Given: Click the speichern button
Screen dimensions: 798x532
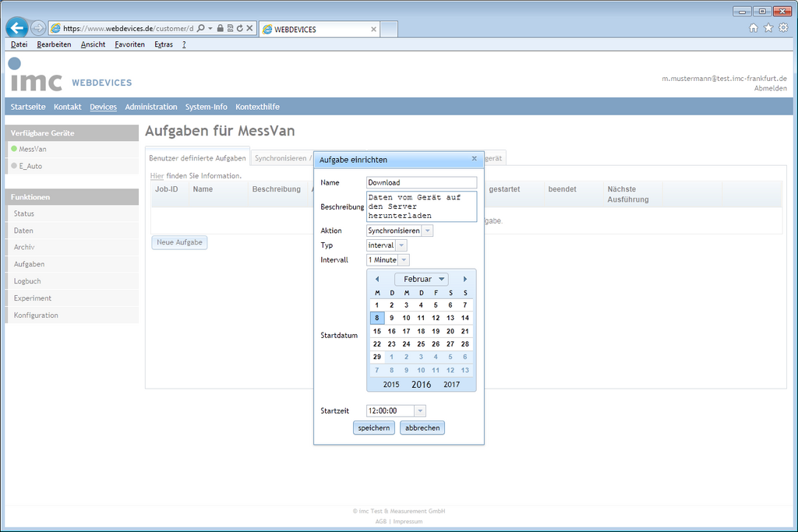Looking at the screenshot, I should tap(374, 428).
